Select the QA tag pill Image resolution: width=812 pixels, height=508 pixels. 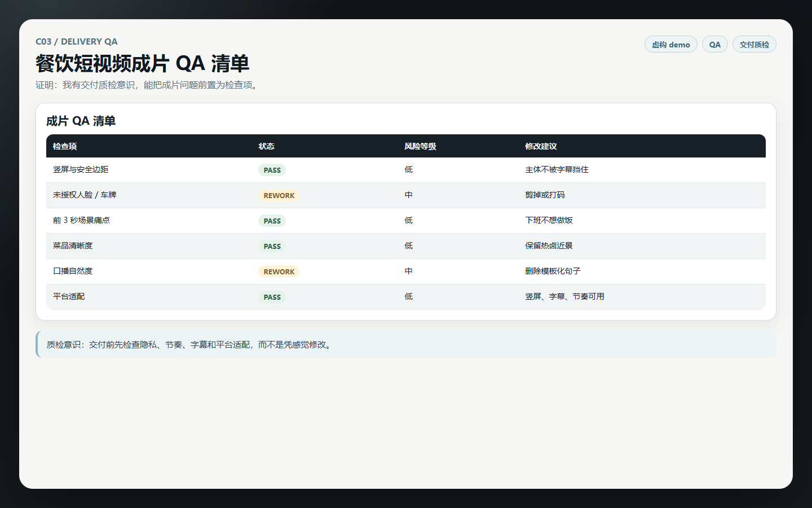tap(714, 45)
